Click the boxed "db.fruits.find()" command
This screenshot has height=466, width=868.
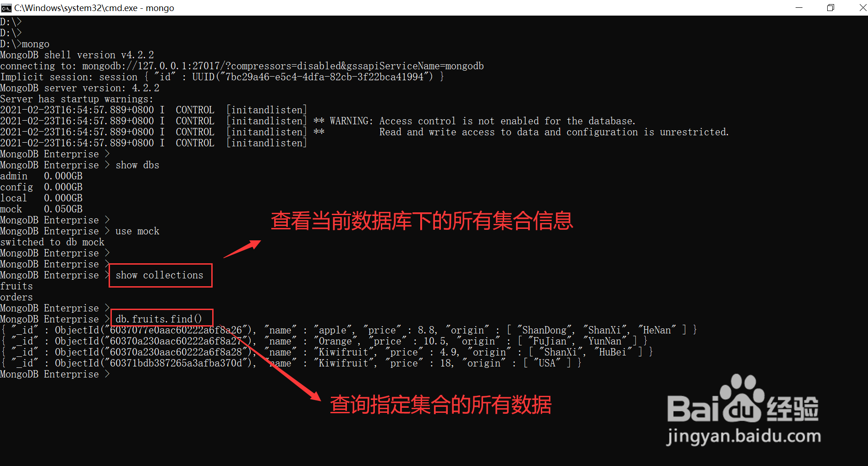[x=159, y=319]
